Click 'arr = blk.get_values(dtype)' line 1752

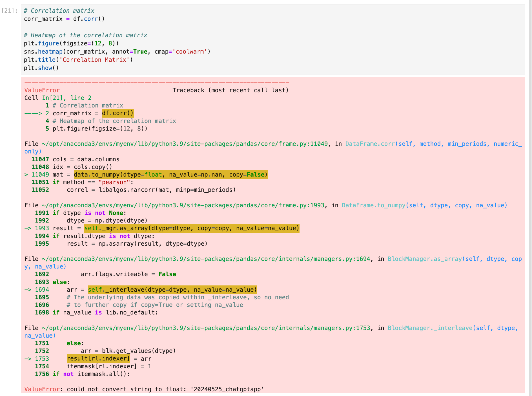(105, 351)
